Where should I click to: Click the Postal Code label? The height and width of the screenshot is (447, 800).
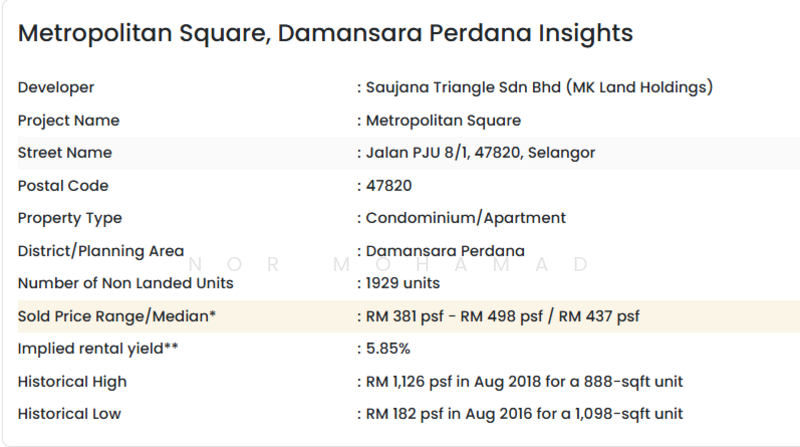[x=63, y=186]
